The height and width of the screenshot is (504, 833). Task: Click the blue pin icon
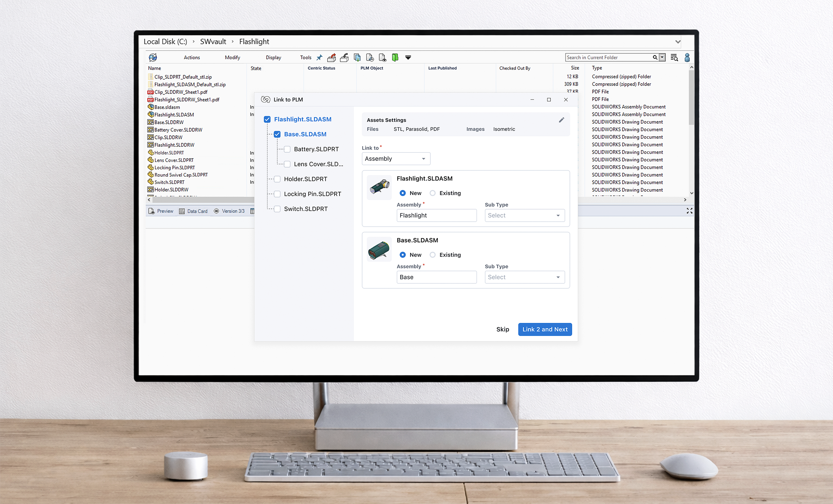(x=319, y=58)
